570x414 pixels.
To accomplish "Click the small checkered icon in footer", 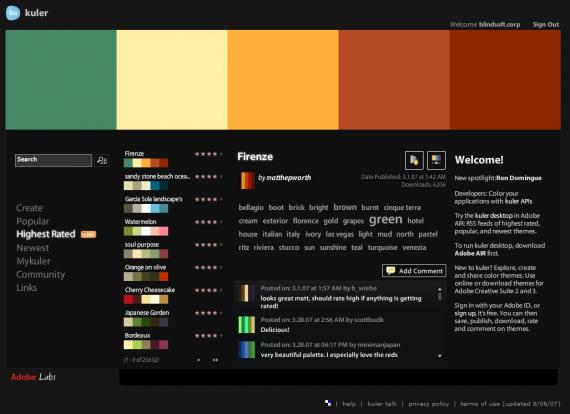I will coord(328,403).
